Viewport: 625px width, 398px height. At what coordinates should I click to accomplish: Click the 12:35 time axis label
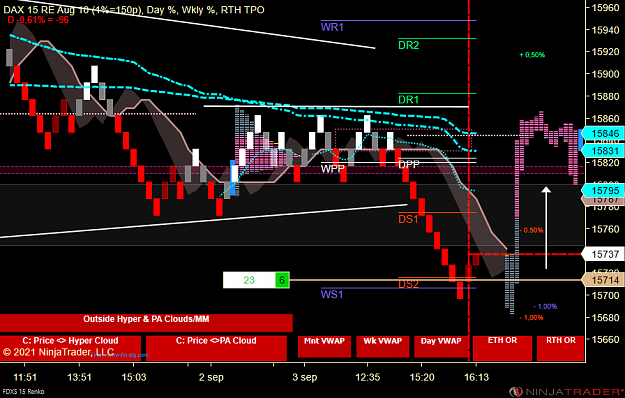coord(368,377)
